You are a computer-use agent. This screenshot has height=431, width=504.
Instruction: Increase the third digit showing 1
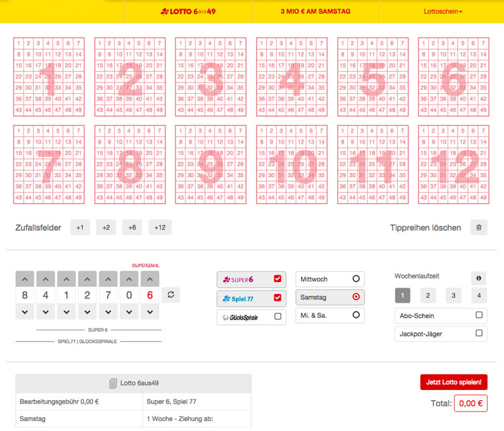(67, 279)
